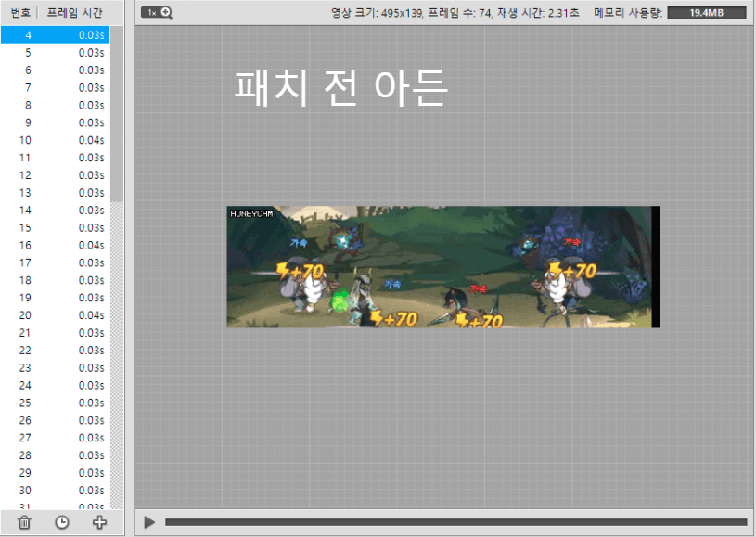Click the 프레임 시간 column header
Viewport: 756px width, 537px height.
tap(75, 13)
